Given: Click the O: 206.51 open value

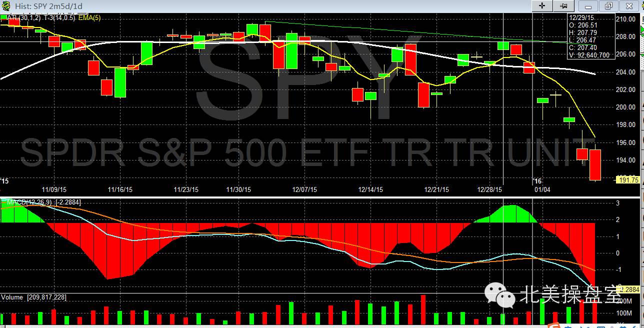Looking at the screenshot, I should (x=583, y=25).
